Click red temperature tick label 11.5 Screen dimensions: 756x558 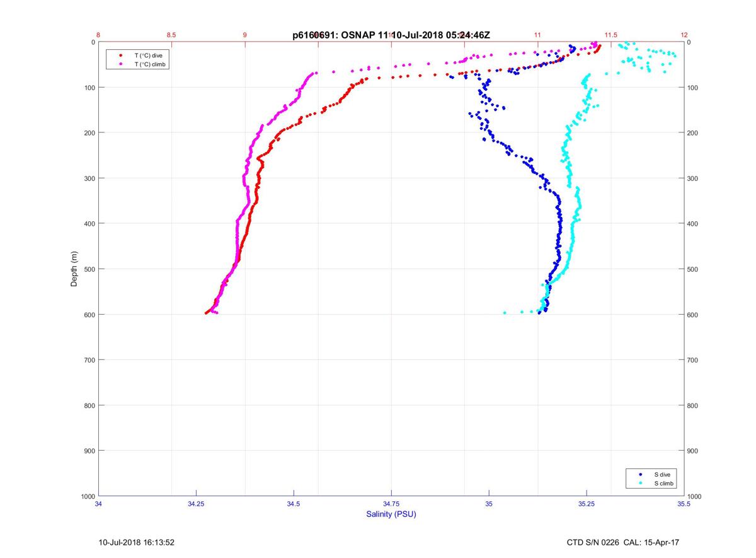click(611, 35)
